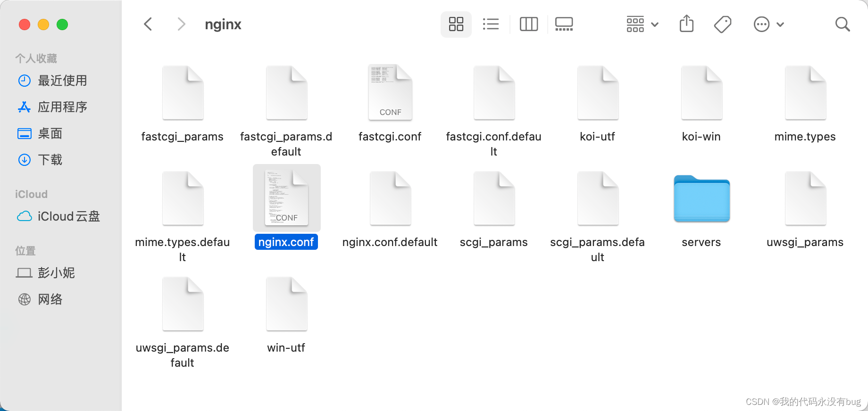Image resolution: width=868 pixels, height=411 pixels.
Task: Click the servers folder name label
Action: [x=701, y=242]
